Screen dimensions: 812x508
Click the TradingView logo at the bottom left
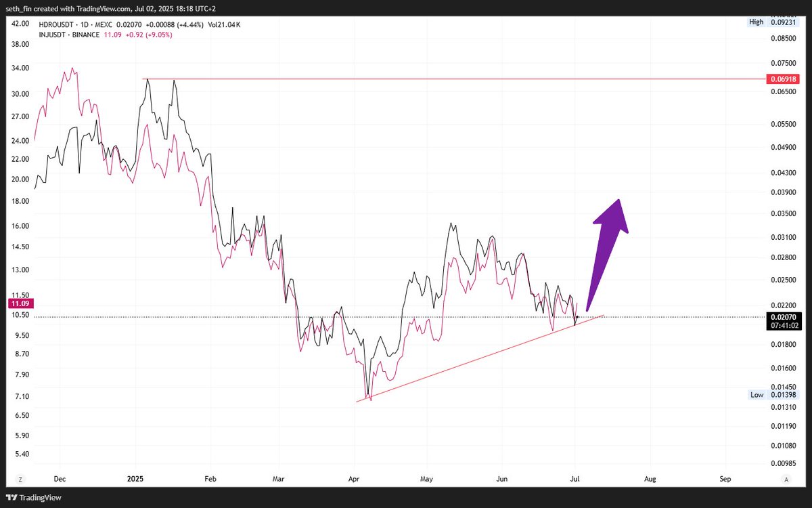(x=32, y=498)
